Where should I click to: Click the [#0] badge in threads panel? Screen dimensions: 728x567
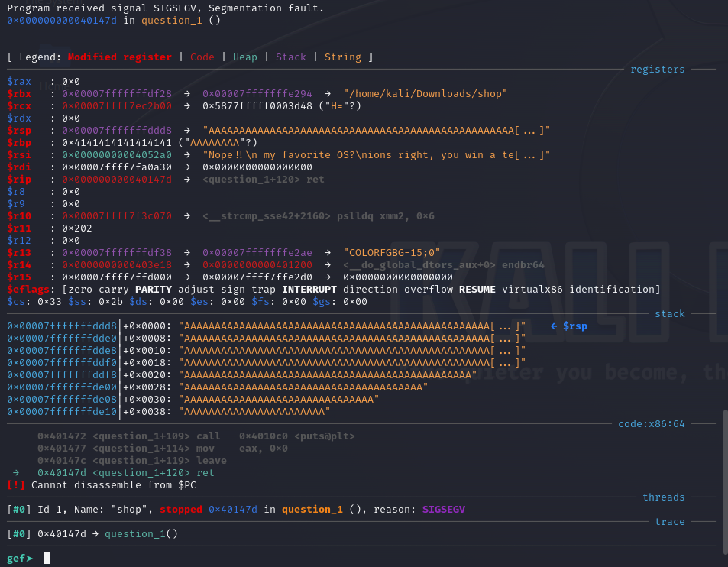coord(16,509)
